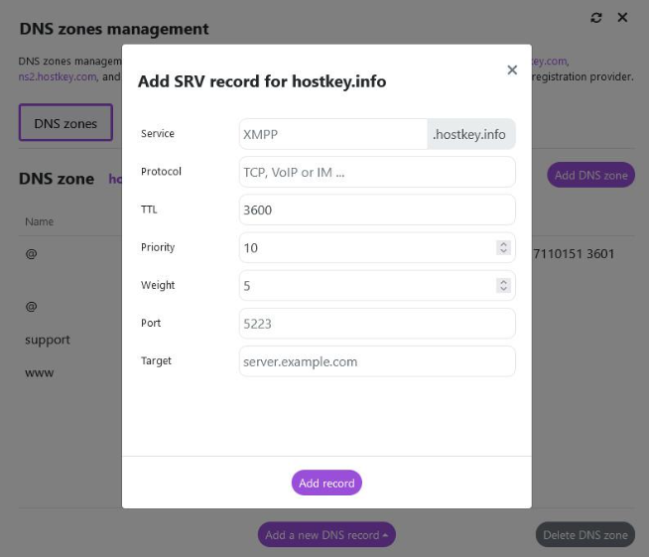Select the support record row

pos(48,340)
